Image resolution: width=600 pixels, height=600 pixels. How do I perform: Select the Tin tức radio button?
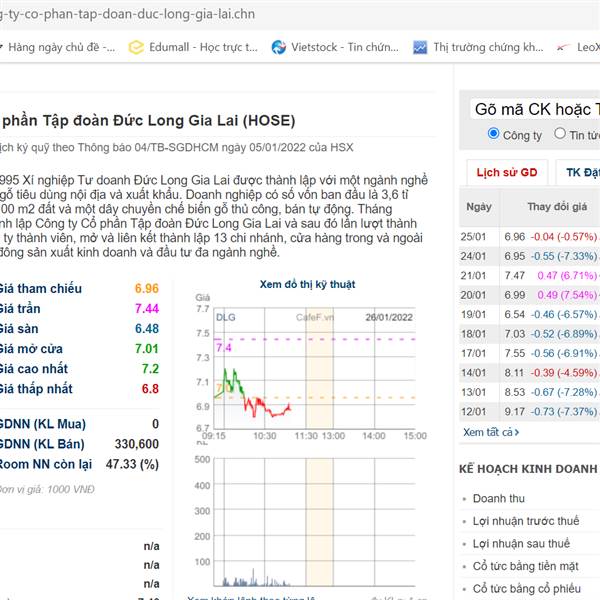pos(560,134)
